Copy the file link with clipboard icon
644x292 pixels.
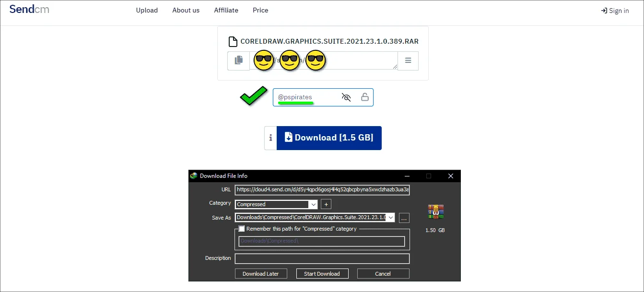(238, 61)
